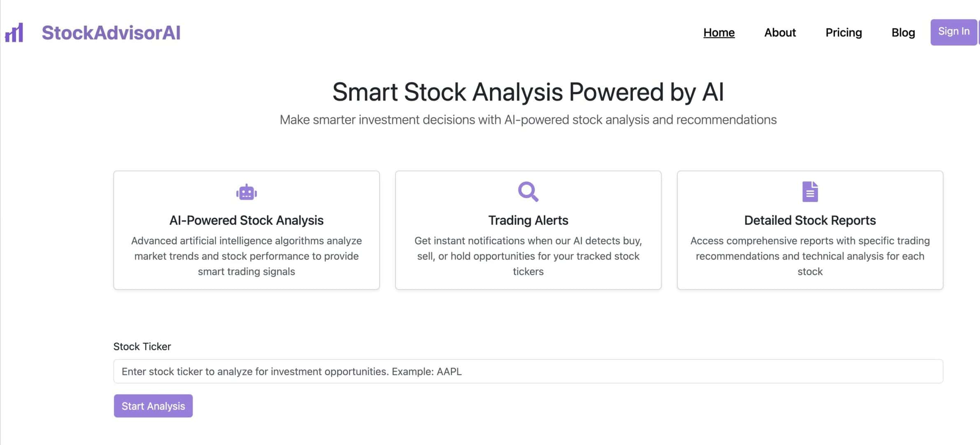980x445 pixels.
Task: Select the AI-Powered Stock Analysis card title
Action: point(247,220)
